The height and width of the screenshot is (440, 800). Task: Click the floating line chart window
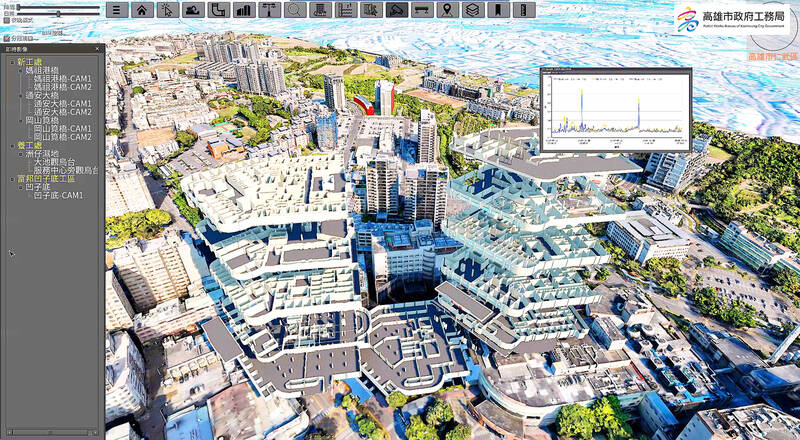pyautogui.click(x=614, y=110)
